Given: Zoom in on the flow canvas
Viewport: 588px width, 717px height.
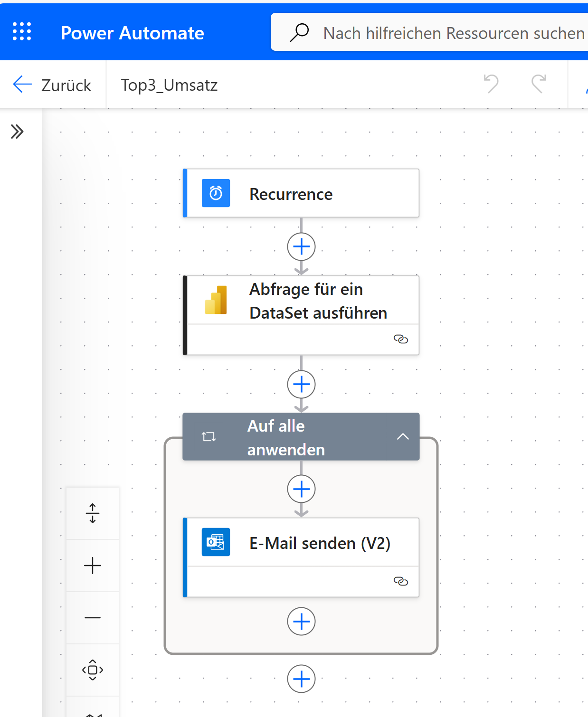Looking at the screenshot, I should pyautogui.click(x=93, y=566).
